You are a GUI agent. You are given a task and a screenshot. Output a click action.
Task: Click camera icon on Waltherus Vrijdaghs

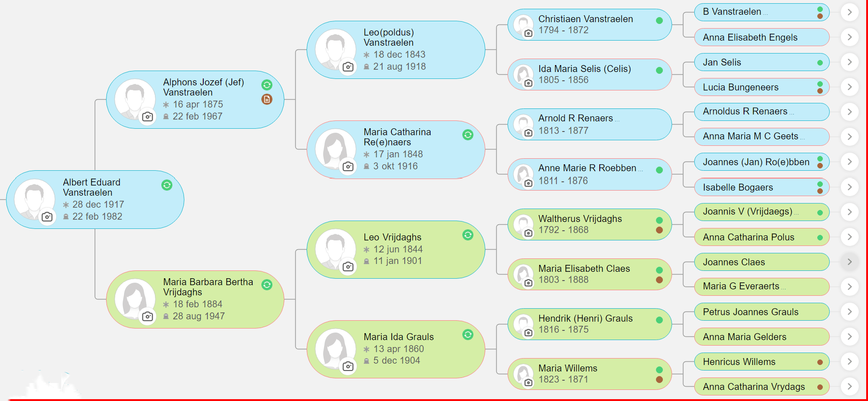pos(529,233)
